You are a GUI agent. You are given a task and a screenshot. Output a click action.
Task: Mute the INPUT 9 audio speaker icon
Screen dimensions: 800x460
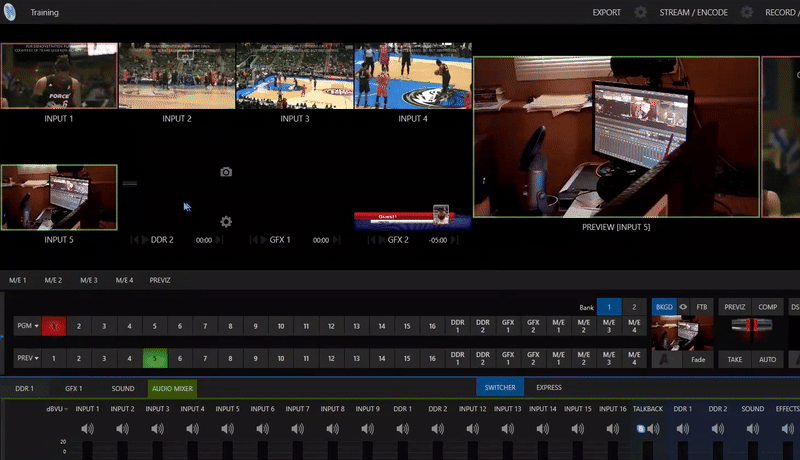coord(367,429)
